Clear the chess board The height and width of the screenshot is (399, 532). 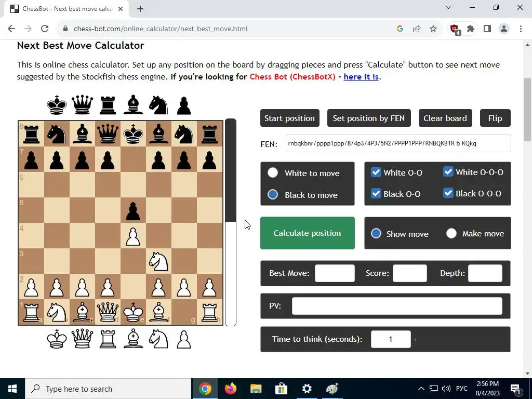point(445,118)
